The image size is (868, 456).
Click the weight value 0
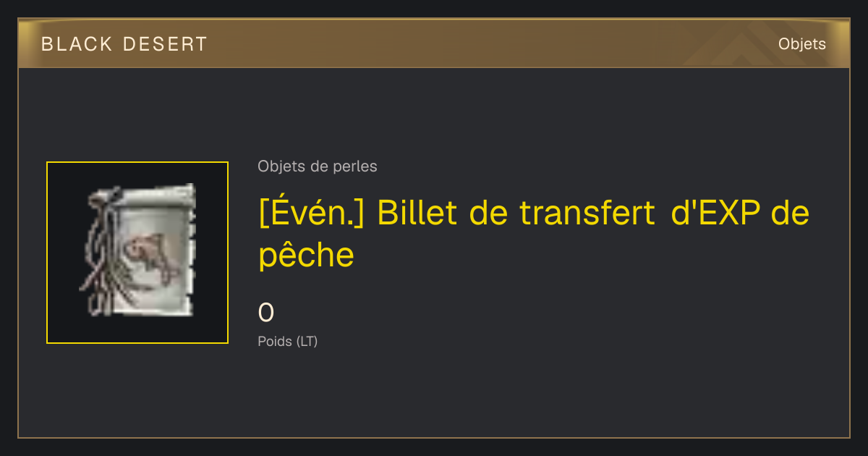[266, 313]
